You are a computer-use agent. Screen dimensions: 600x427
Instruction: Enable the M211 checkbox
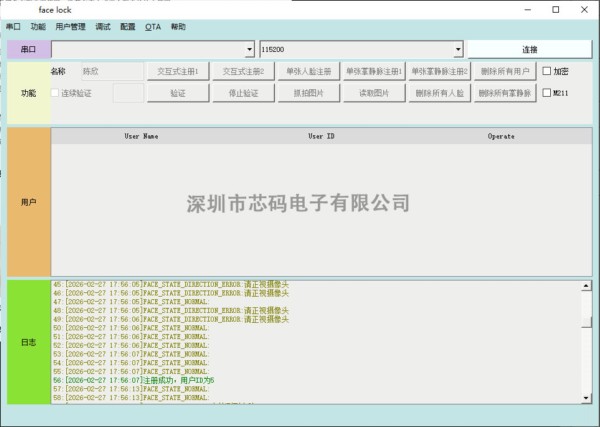click(x=547, y=93)
